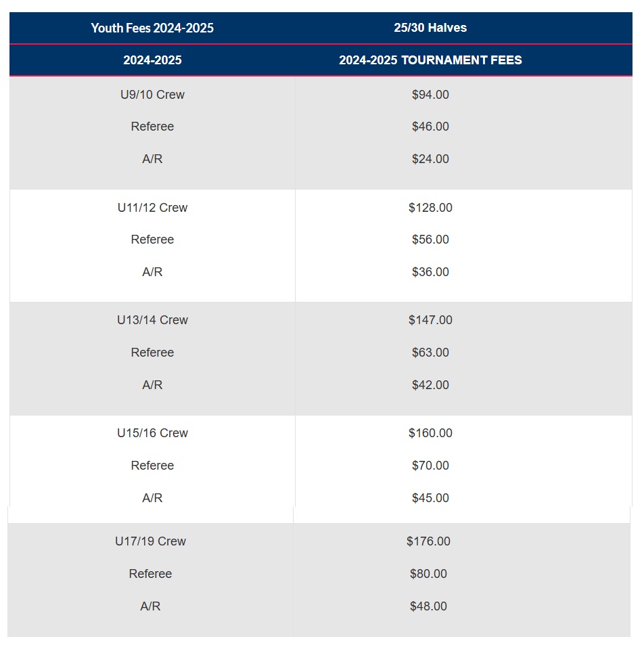Click the U13/14 Crew label

(x=152, y=320)
